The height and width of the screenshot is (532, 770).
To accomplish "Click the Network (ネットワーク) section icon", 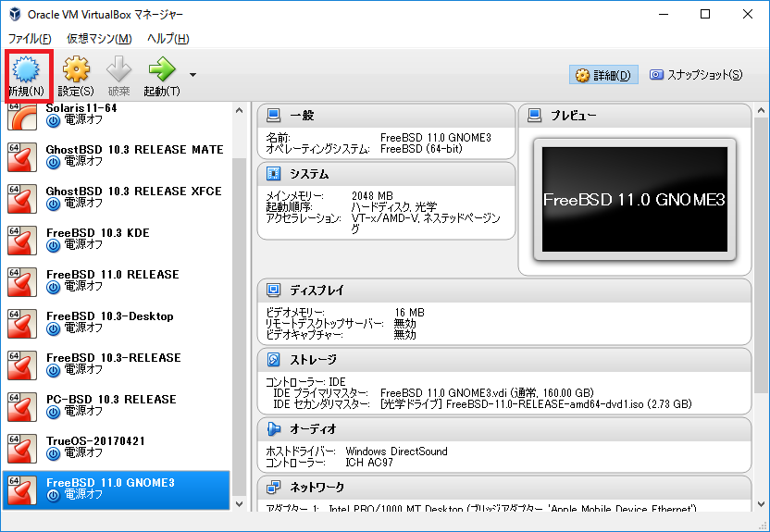I will (274, 488).
